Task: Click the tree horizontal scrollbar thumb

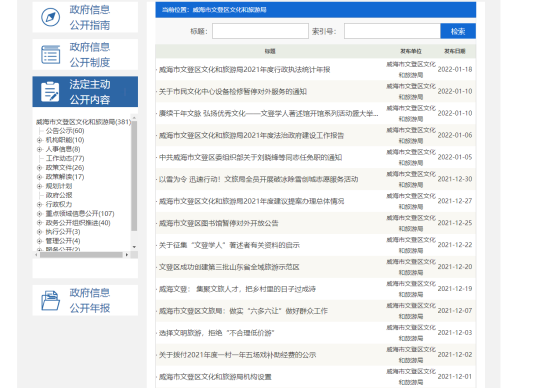Action: pyautogui.click(x=81, y=254)
